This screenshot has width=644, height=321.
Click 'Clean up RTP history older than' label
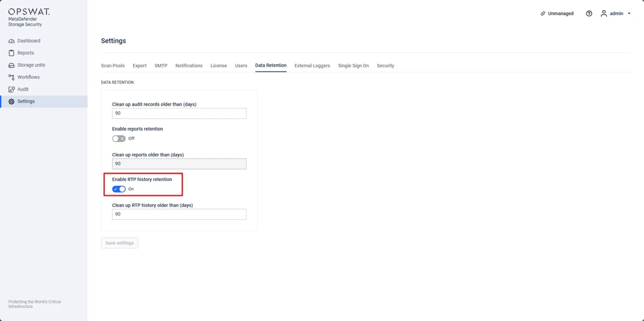click(x=152, y=205)
